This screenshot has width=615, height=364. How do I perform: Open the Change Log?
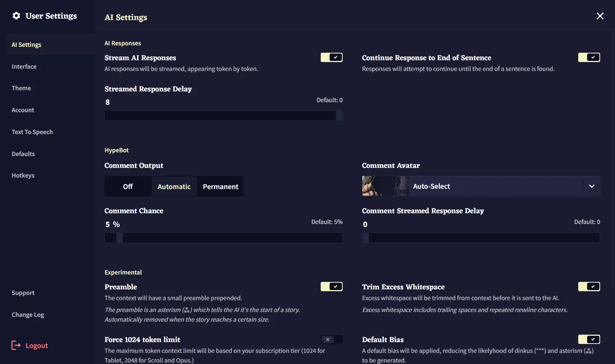click(27, 314)
